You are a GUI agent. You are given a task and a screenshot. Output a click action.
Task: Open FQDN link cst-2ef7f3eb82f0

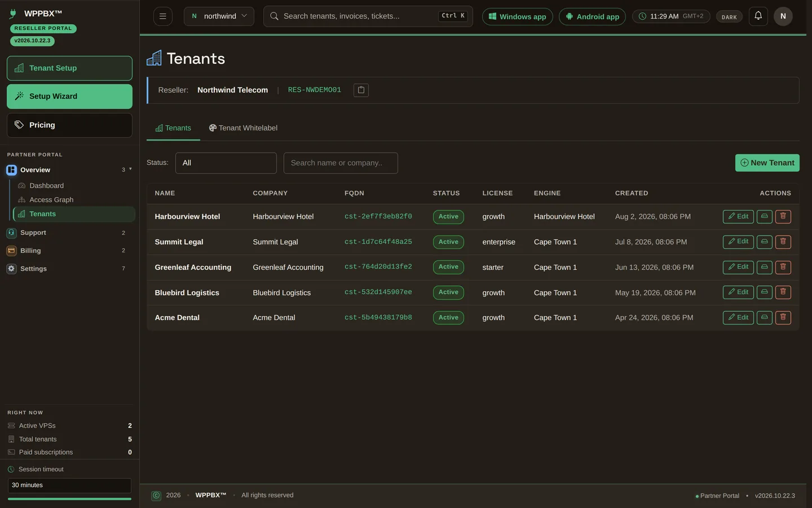378,217
